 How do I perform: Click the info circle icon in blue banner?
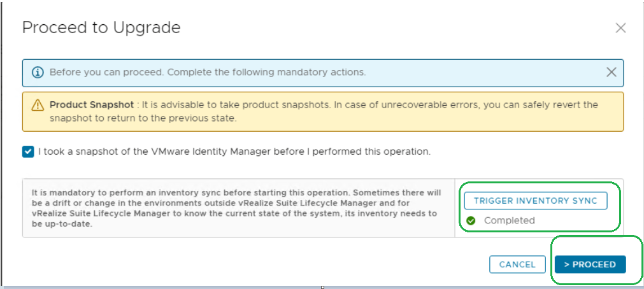[x=37, y=73]
